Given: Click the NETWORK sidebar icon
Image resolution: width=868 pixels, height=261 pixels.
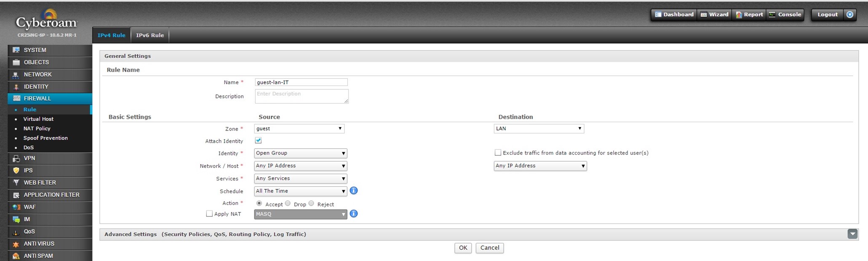Looking at the screenshot, I should point(16,75).
